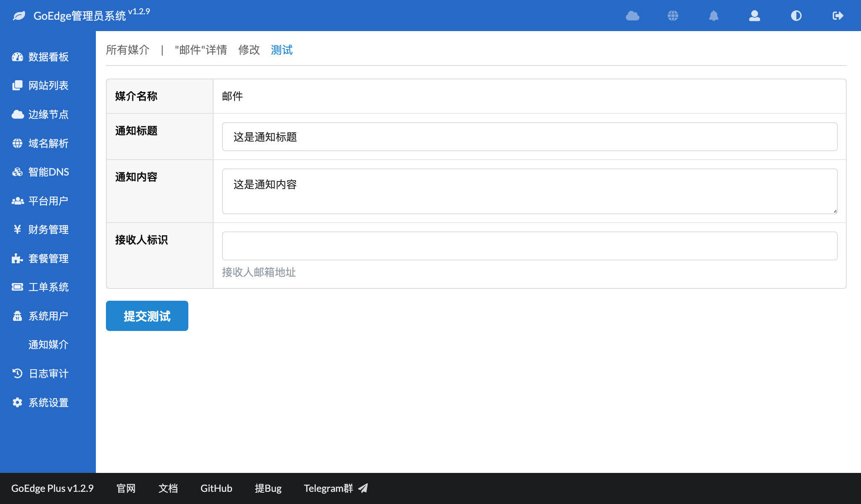Click GoEdge Plus v1.2.9 footer text
The image size is (861, 504).
[x=53, y=488]
